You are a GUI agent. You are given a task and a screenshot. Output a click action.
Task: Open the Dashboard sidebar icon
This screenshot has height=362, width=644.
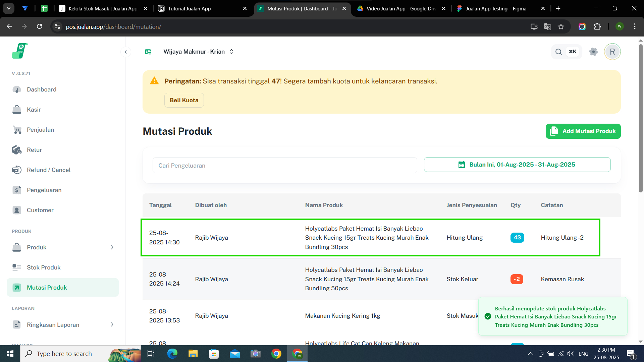17,89
